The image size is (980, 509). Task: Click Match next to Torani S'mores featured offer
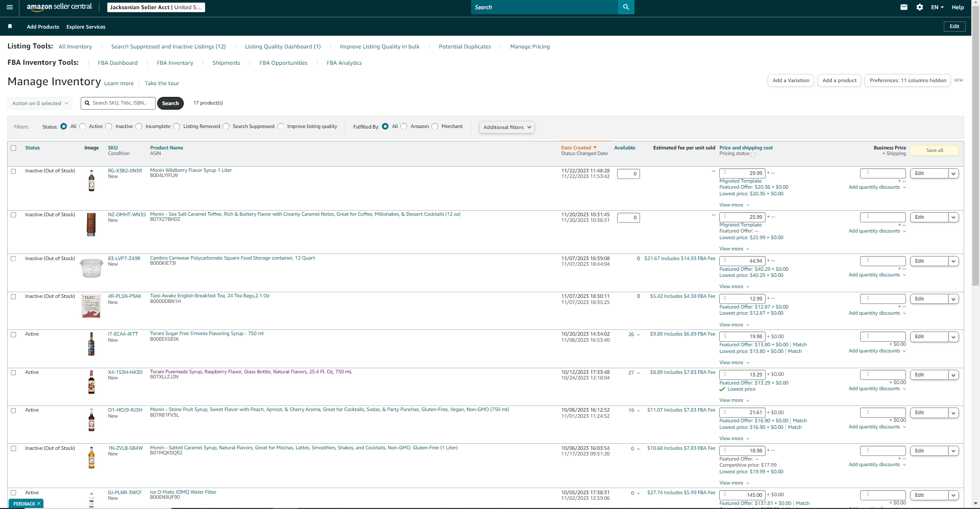point(800,345)
